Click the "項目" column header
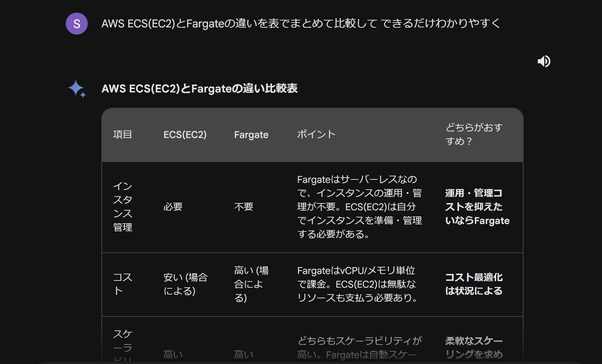The width and height of the screenshot is (602, 364). tap(122, 135)
